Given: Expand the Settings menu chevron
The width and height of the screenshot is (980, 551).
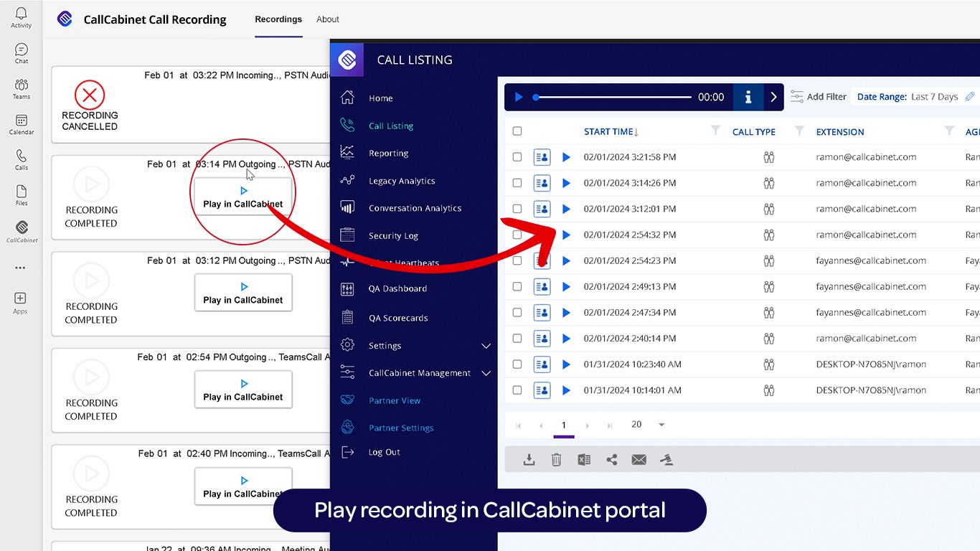Looking at the screenshot, I should [x=486, y=346].
